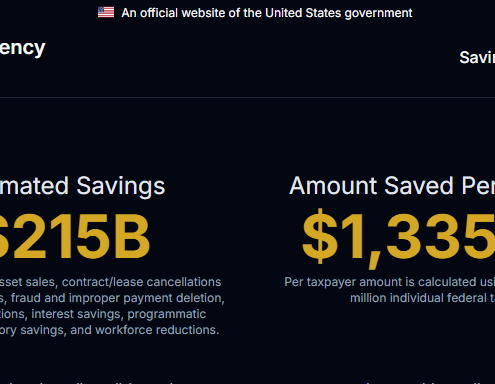Click the fraud and improper payment deletion line

click(x=112, y=298)
